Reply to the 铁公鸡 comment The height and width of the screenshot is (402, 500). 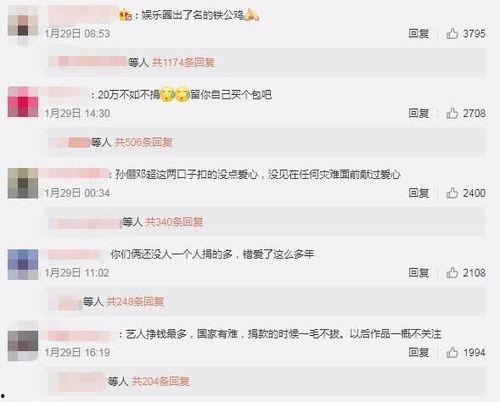419,33
